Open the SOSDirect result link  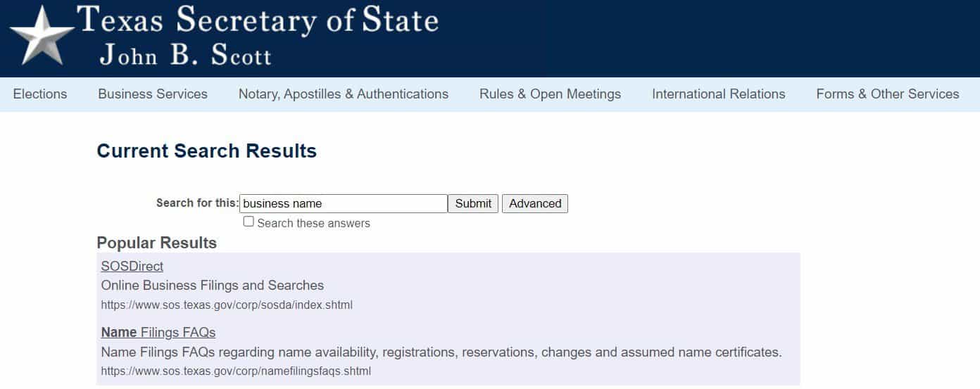pyautogui.click(x=132, y=267)
